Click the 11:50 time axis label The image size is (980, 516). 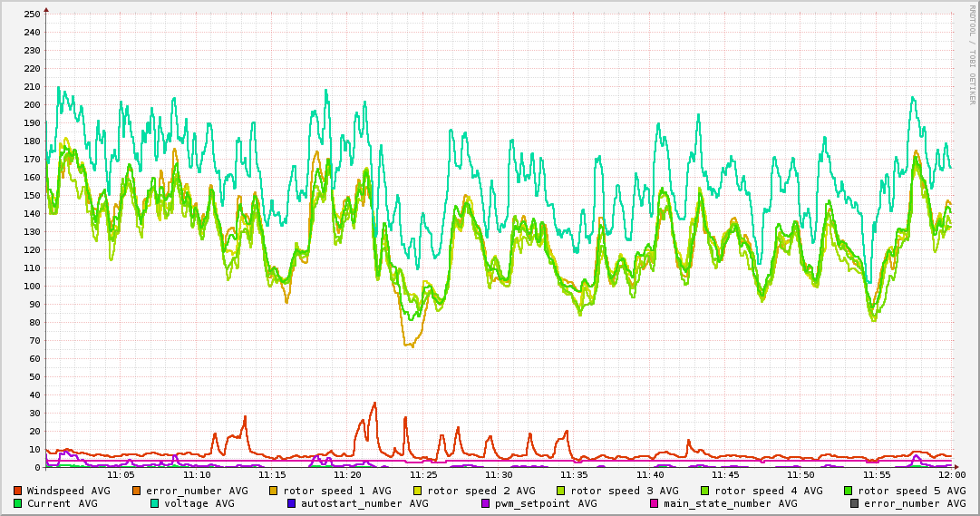click(801, 475)
